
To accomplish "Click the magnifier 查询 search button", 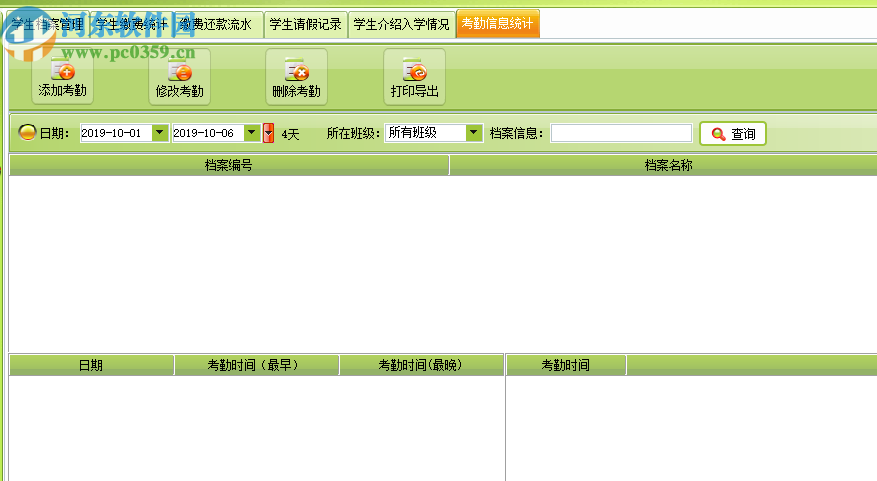I will (733, 134).
